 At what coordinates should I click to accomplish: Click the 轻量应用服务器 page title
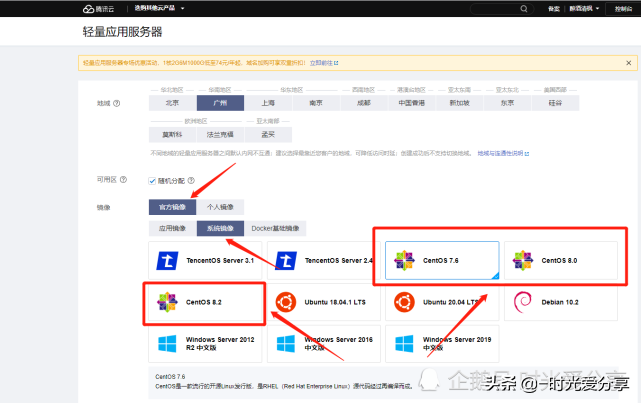(123, 32)
